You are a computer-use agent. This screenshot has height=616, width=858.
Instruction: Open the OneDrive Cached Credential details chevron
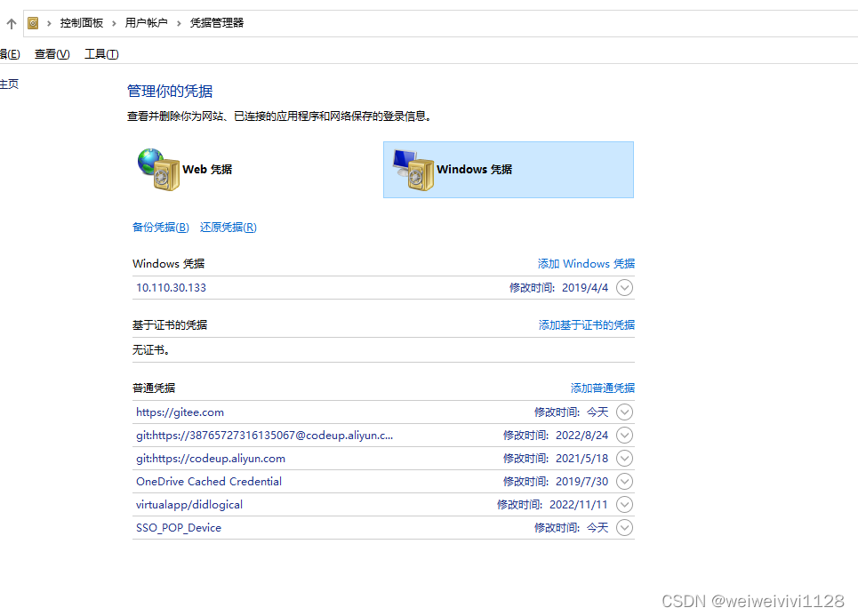(624, 481)
